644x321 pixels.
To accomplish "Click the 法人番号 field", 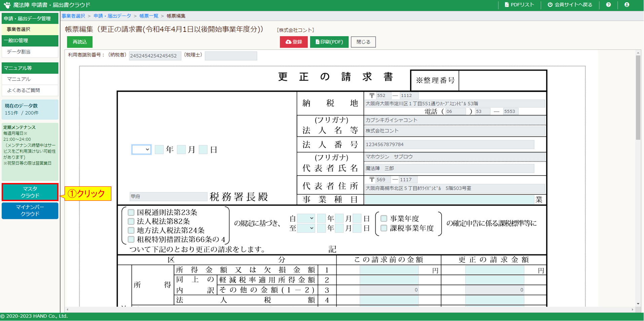I will tap(449, 145).
